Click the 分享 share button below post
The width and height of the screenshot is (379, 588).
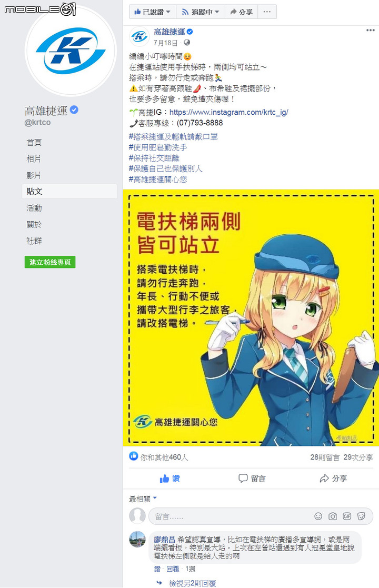333,479
